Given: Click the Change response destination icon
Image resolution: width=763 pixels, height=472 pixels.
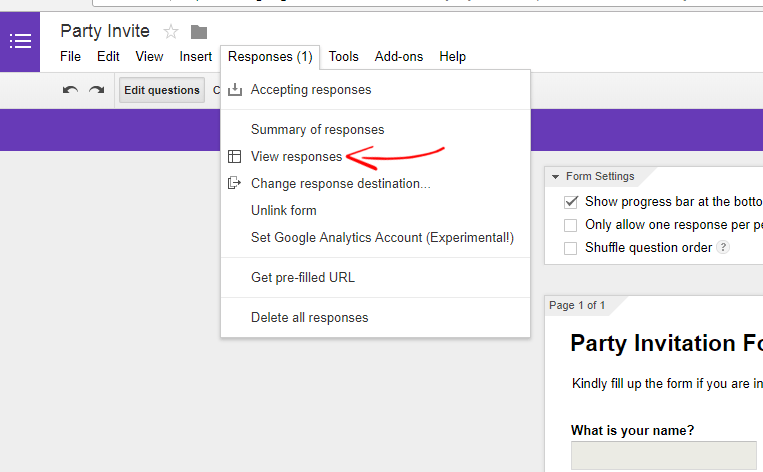Looking at the screenshot, I should [235, 183].
